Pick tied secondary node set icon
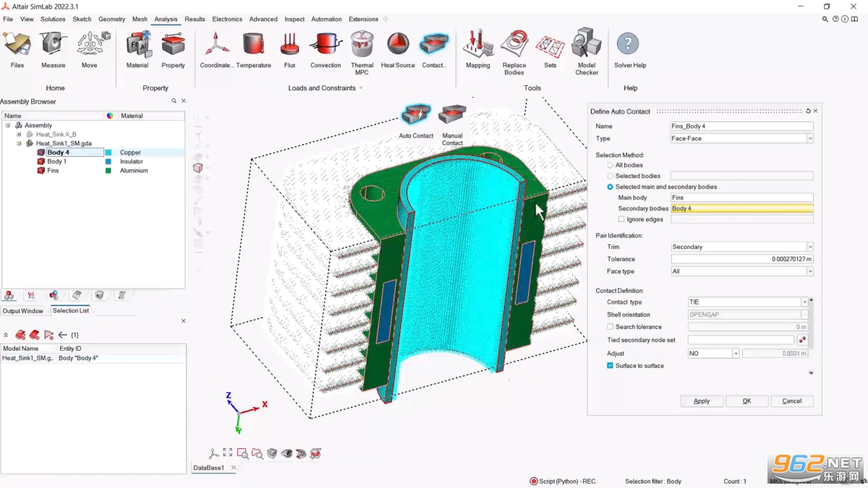 coord(801,340)
